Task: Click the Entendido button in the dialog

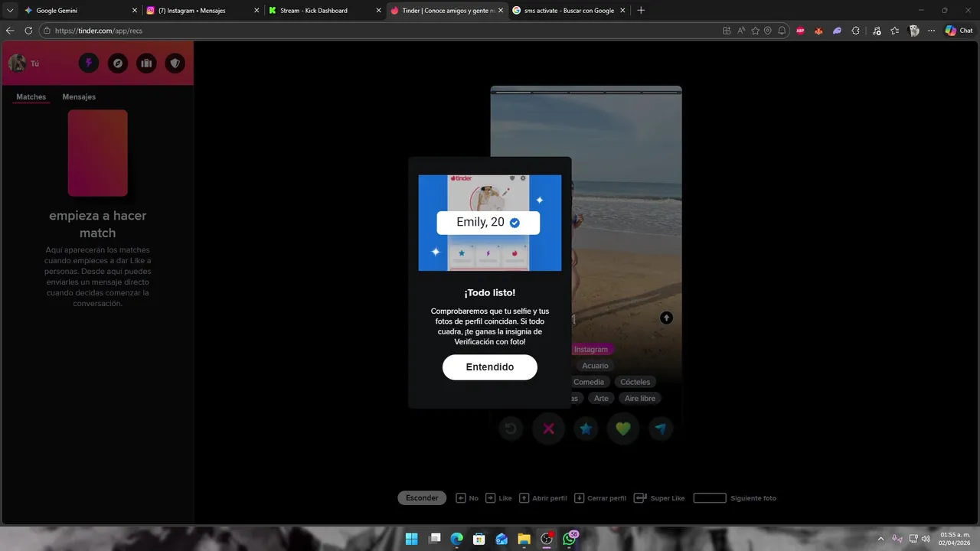Action: (x=490, y=367)
